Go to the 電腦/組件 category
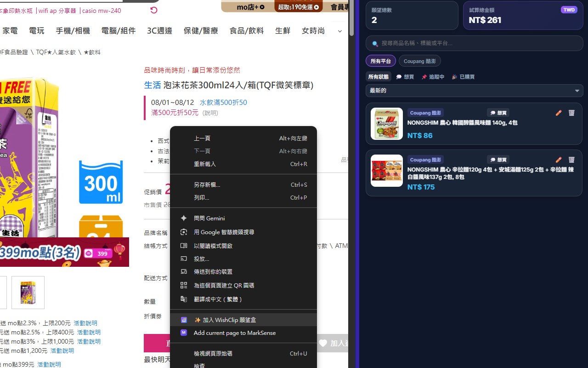The width and height of the screenshot is (588, 368). (x=119, y=31)
